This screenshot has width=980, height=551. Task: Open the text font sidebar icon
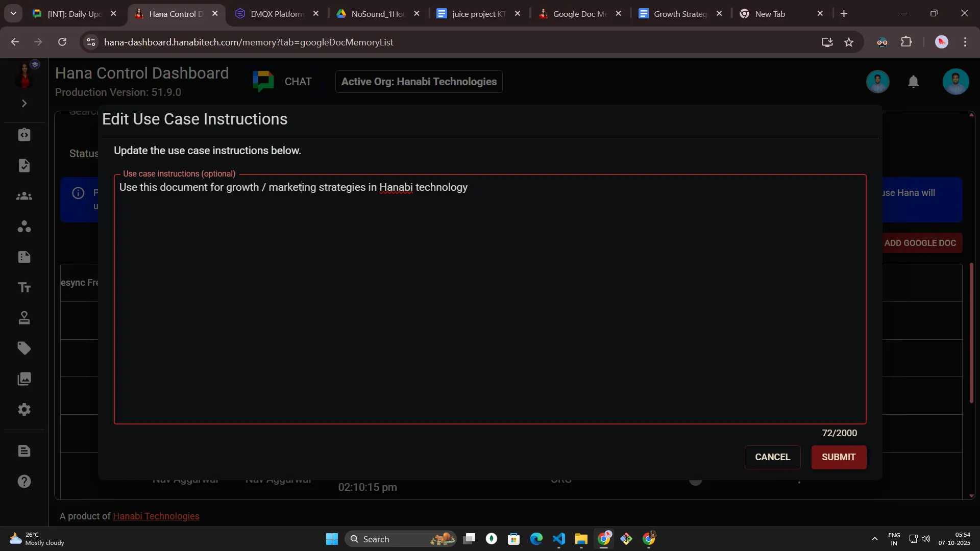coord(24,287)
